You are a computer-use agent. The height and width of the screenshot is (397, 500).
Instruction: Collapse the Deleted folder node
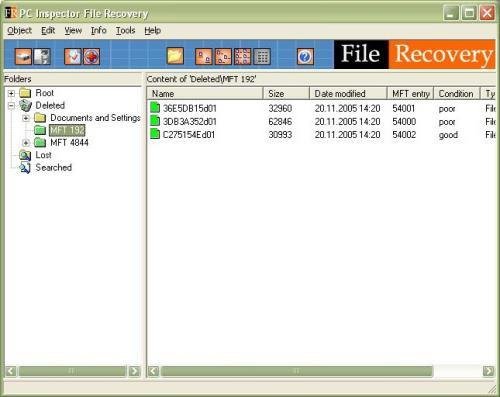point(11,106)
